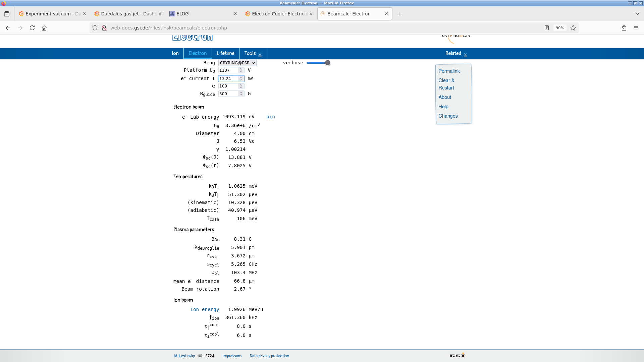Click the pin link beside Lab energy
The image size is (644, 362).
pyautogui.click(x=270, y=117)
